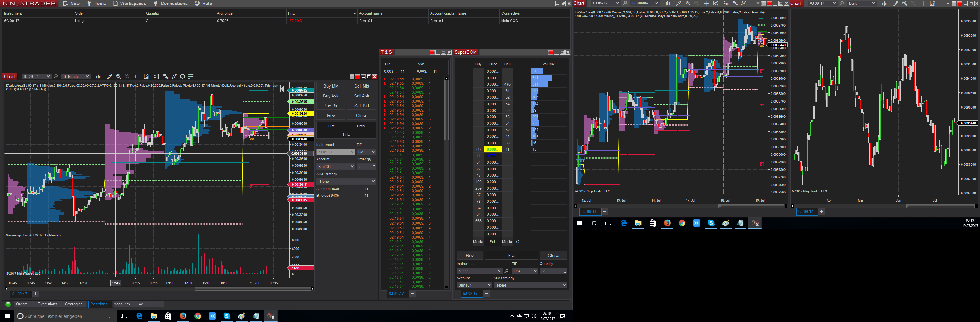Expand the 60 Minute interval dropdown
980x322 pixels.
click(x=645, y=3)
